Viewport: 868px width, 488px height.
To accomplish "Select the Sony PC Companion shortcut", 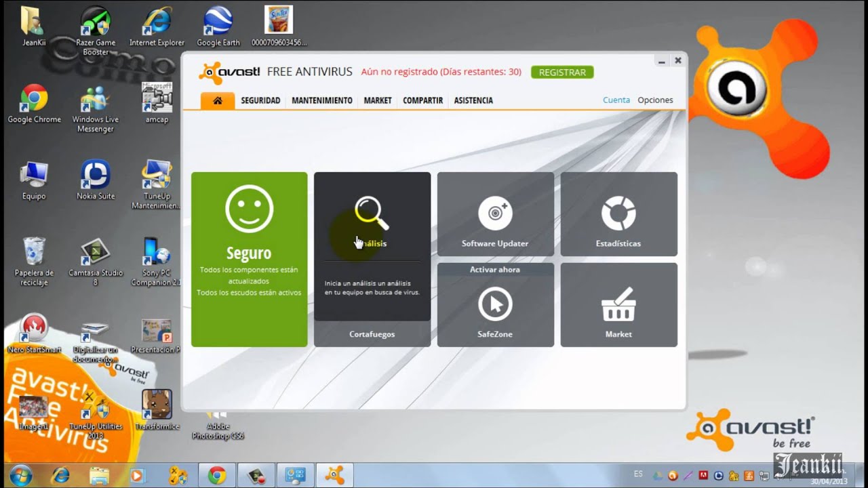I will (157, 262).
